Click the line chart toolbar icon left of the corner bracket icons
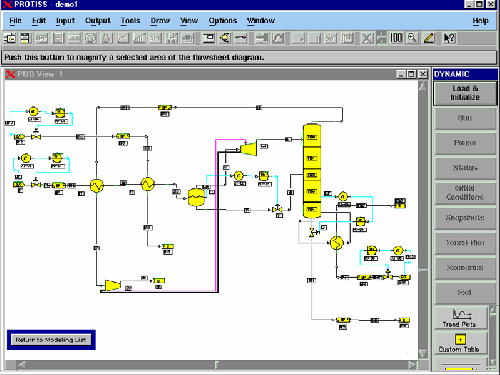Viewport: 500px width, 375px height. point(278,38)
